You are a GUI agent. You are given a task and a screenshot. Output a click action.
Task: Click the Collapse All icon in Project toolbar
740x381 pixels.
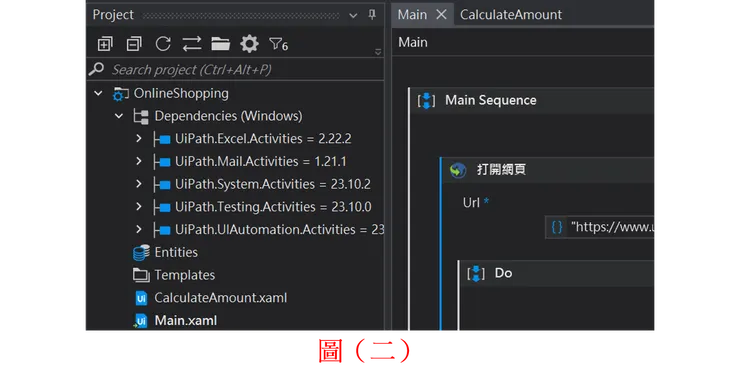coord(134,44)
